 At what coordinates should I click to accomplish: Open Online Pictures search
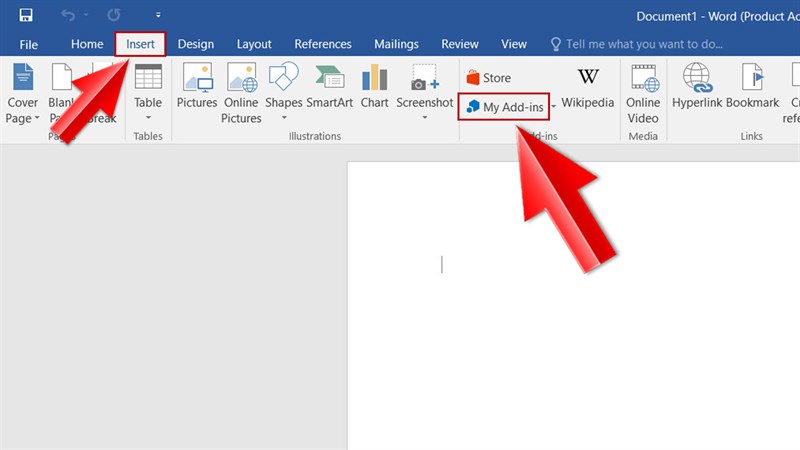pos(241,93)
